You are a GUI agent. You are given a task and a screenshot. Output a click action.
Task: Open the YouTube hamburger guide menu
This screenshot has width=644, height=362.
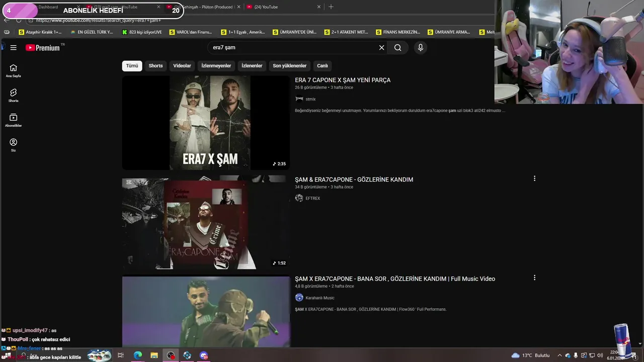(x=14, y=47)
